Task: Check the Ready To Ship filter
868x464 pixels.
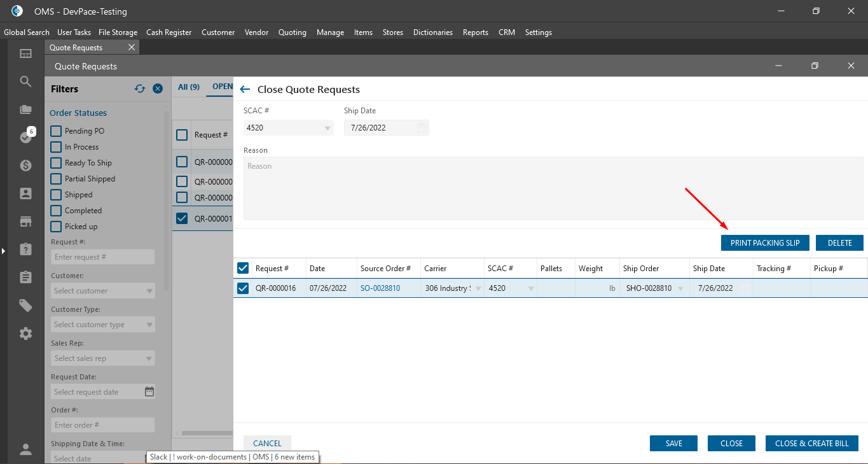Action: pos(56,163)
